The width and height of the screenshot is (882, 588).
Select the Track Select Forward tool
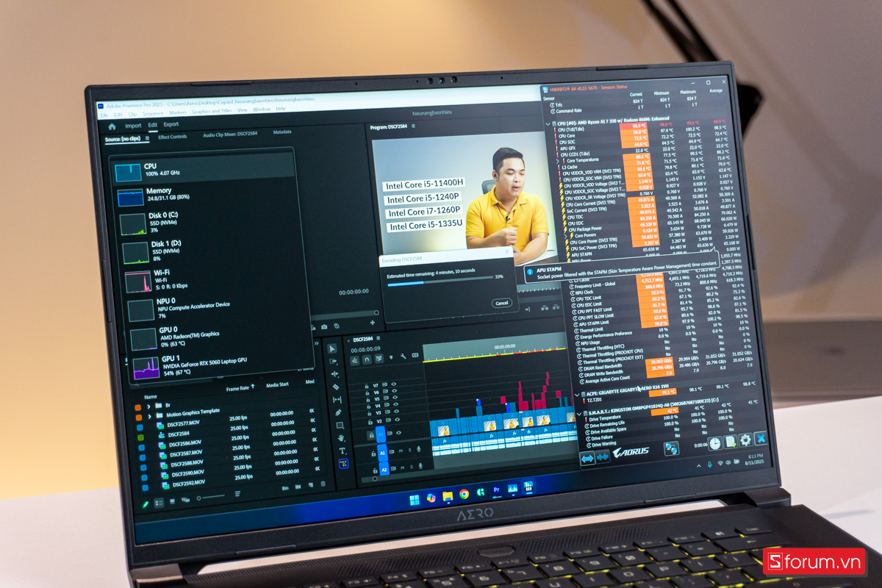[x=334, y=361]
